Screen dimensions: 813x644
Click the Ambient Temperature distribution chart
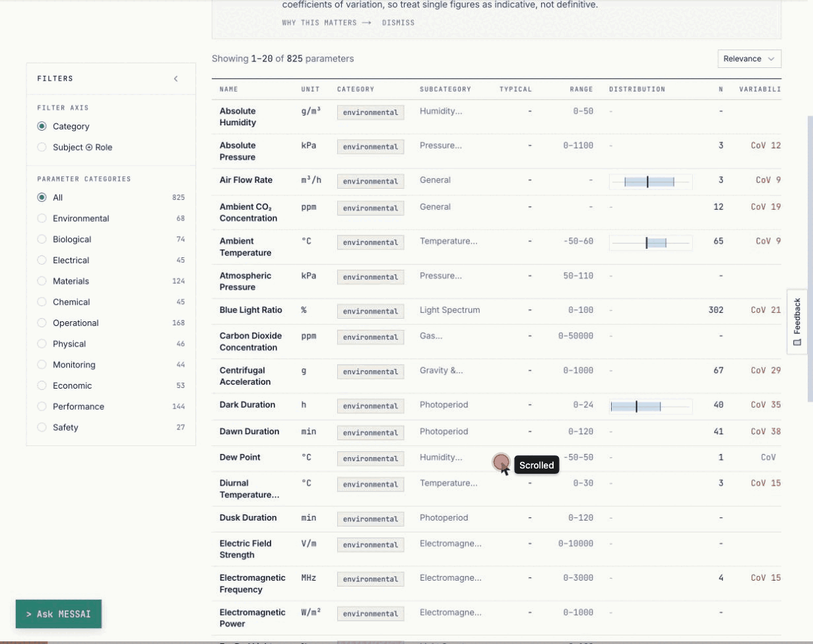click(651, 243)
